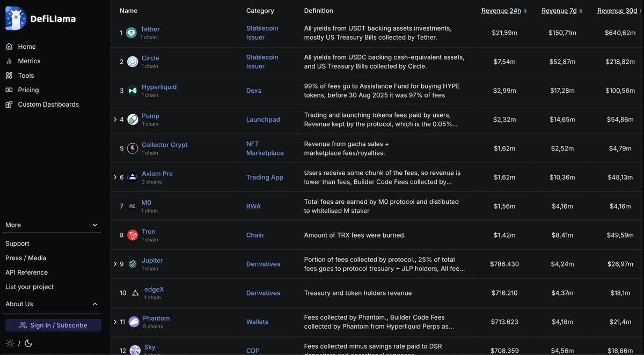Click the Name column header
Screen dimensions: 644x355
click(x=128, y=11)
